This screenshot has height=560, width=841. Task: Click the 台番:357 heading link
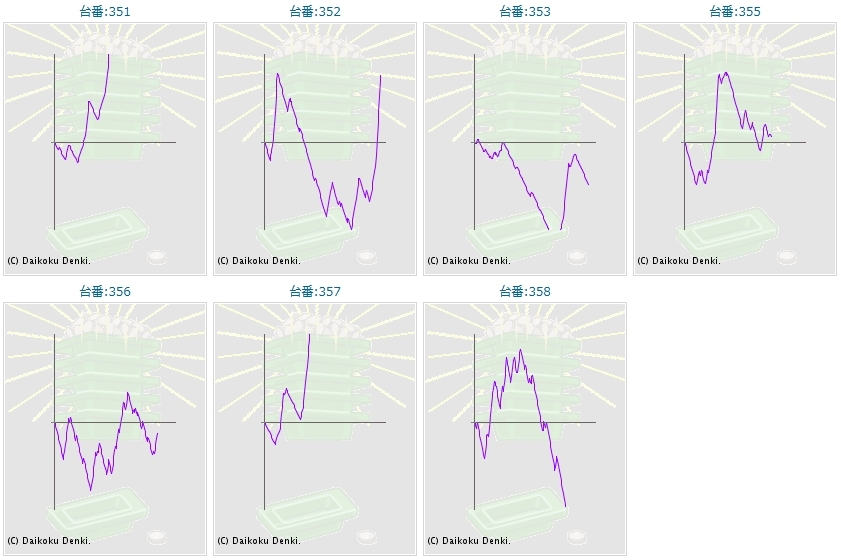(x=315, y=292)
